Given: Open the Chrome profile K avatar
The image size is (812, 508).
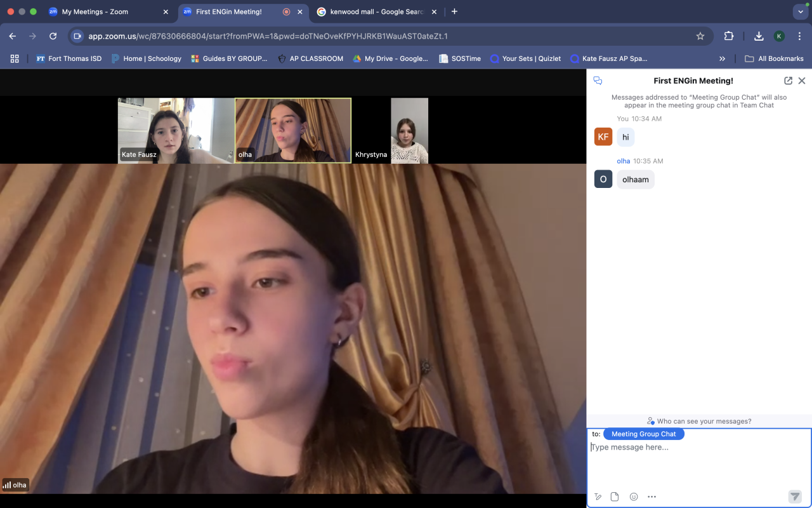Looking at the screenshot, I should coord(779,36).
